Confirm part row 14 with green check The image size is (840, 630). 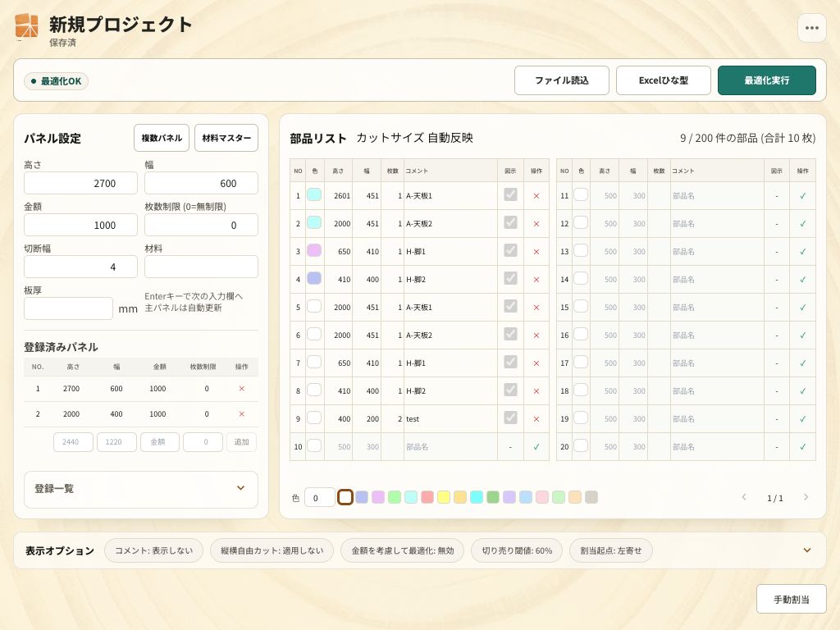(x=802, y=280)
